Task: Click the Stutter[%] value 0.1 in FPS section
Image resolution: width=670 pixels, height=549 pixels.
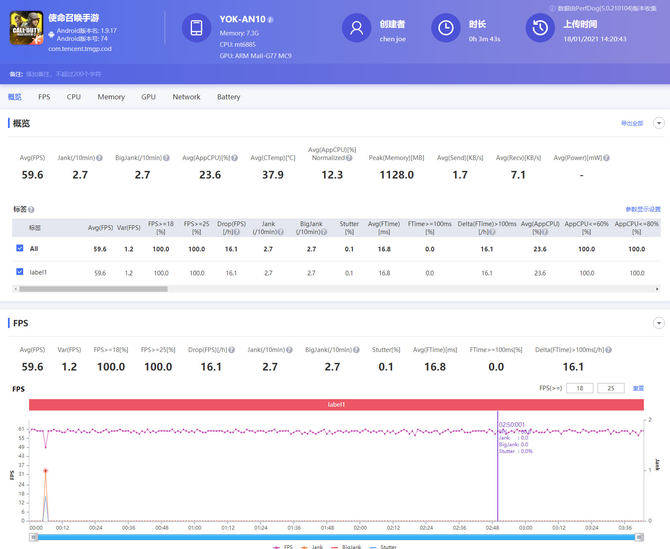Action: coord(385,367)
